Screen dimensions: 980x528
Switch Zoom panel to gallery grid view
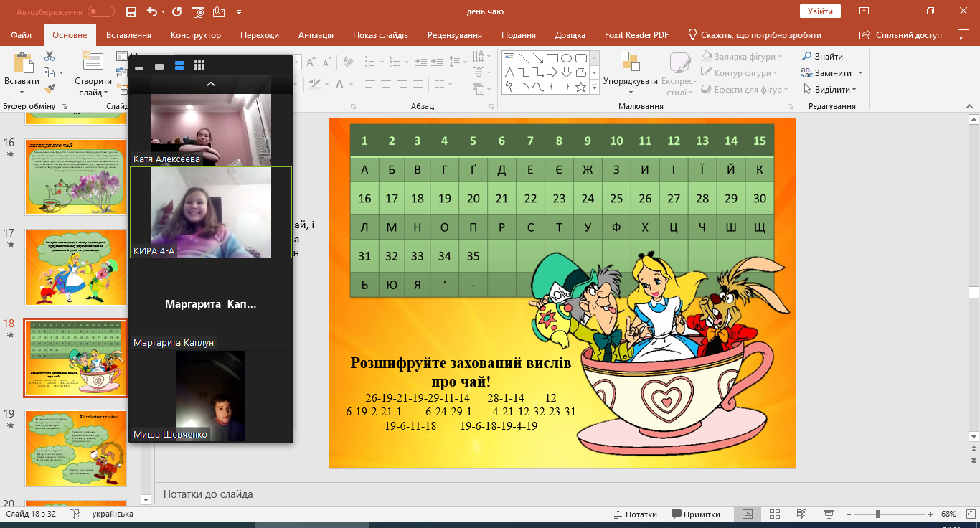199,65
